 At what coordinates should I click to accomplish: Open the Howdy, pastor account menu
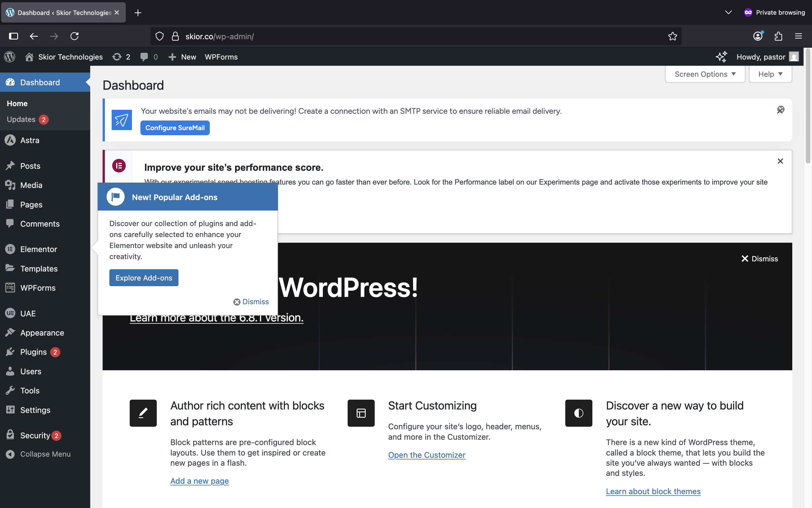pos(767,57)
